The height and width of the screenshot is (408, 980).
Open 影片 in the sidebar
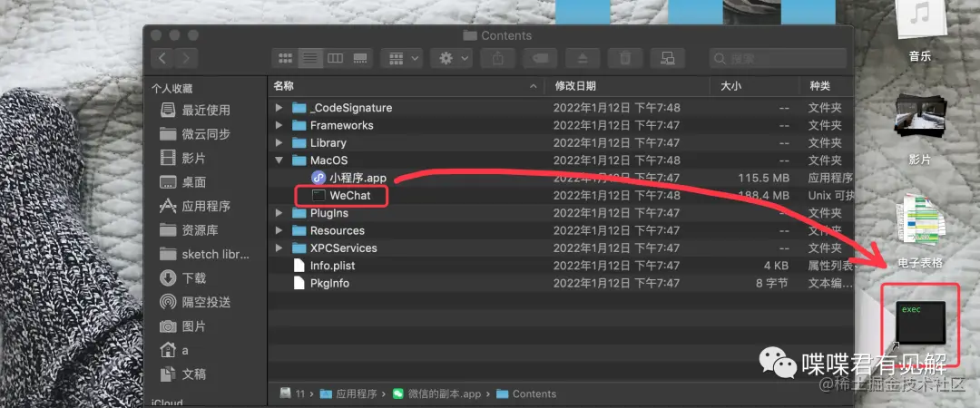(x=183, y=158)
